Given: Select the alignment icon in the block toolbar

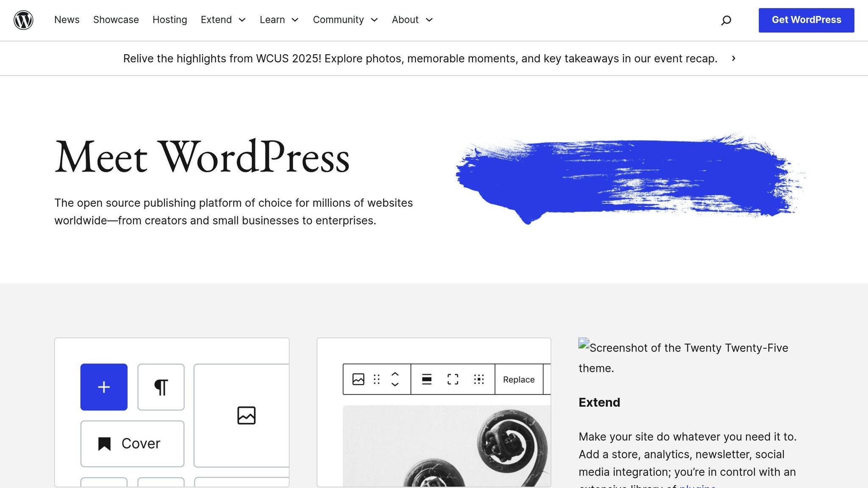Looking at the screenshot, I should [x=427, y=379].
